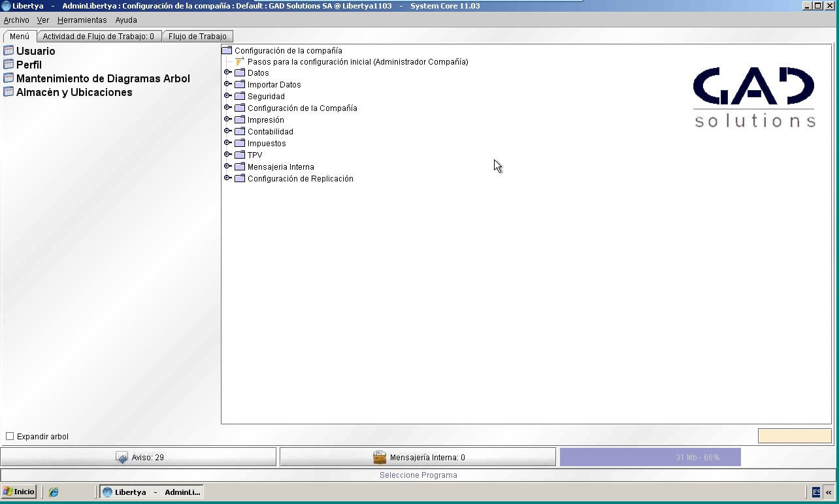Switch to the Flujo de Trabajo tab
Viewport: 839px width, 504px height.
click(x=197, y=37)
